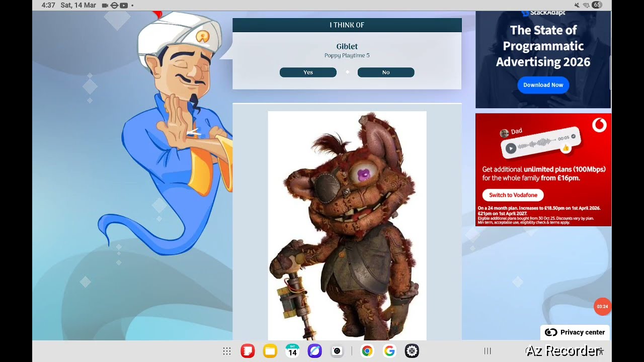The height and width of the screenshot is (362, 644).
Task: Launch Google Chrome from the taskbar
Action: point(367,351)
